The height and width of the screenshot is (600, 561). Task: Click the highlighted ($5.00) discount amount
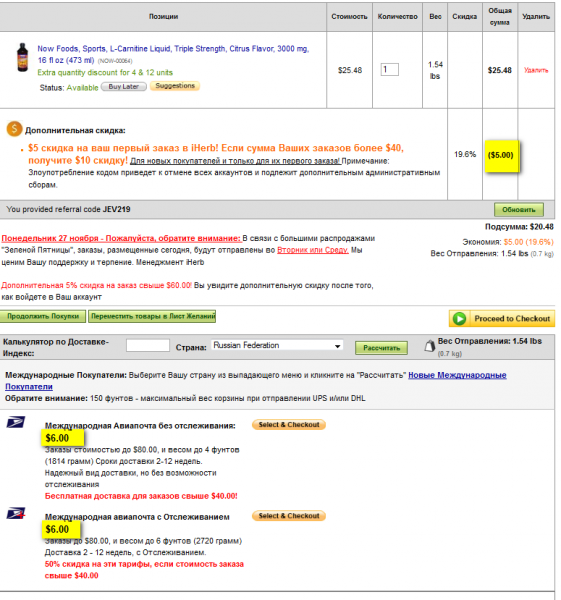coord(500,155)
